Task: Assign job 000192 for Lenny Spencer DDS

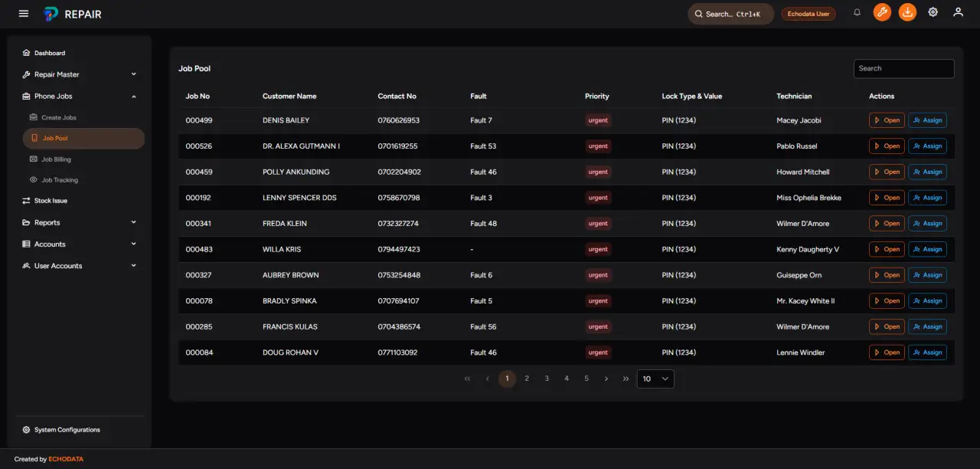Action: [927, 198]
